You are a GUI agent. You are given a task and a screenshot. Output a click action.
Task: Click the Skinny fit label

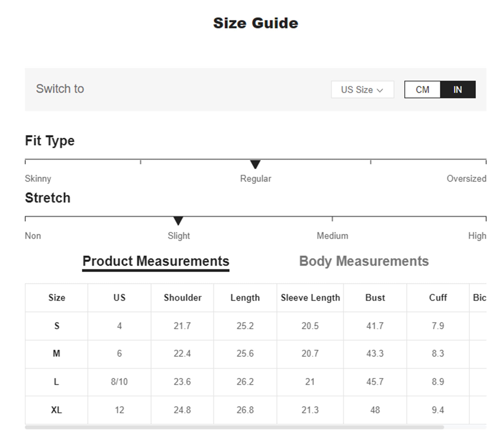[x=38, y=178]
